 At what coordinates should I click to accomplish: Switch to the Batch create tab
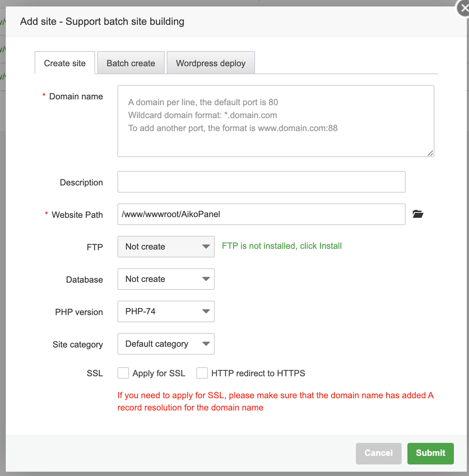point(131,63)
